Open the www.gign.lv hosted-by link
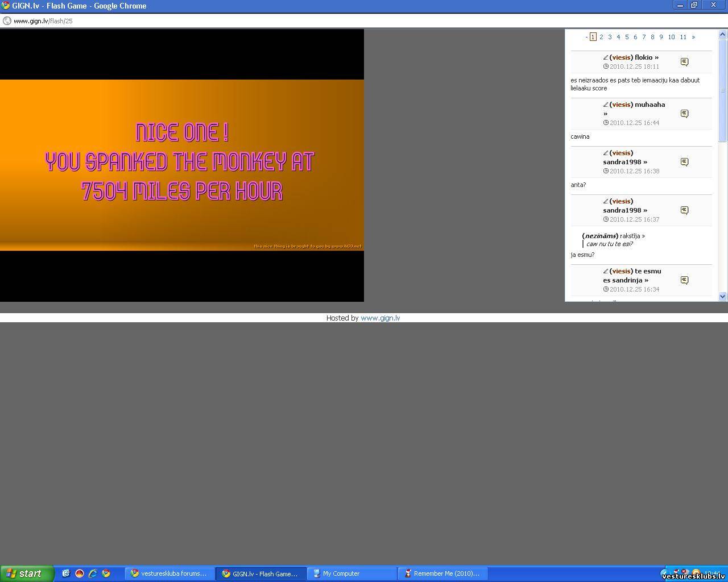728x582 pixels. 380,318
